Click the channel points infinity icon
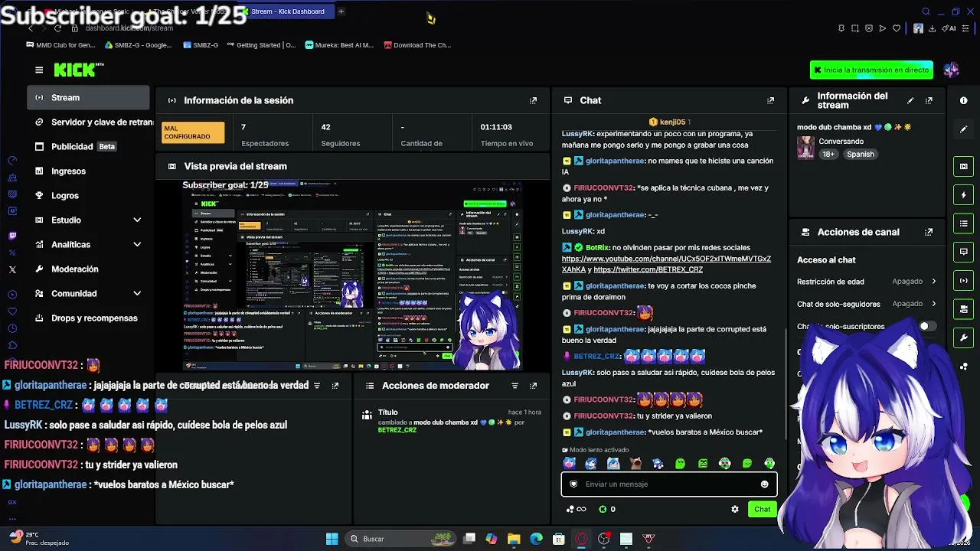Screen dimensions: 980x551 [x=576, y=509]
